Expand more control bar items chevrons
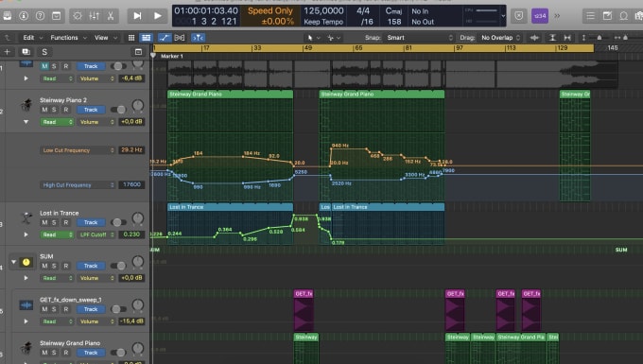 [x=557, y=15]
